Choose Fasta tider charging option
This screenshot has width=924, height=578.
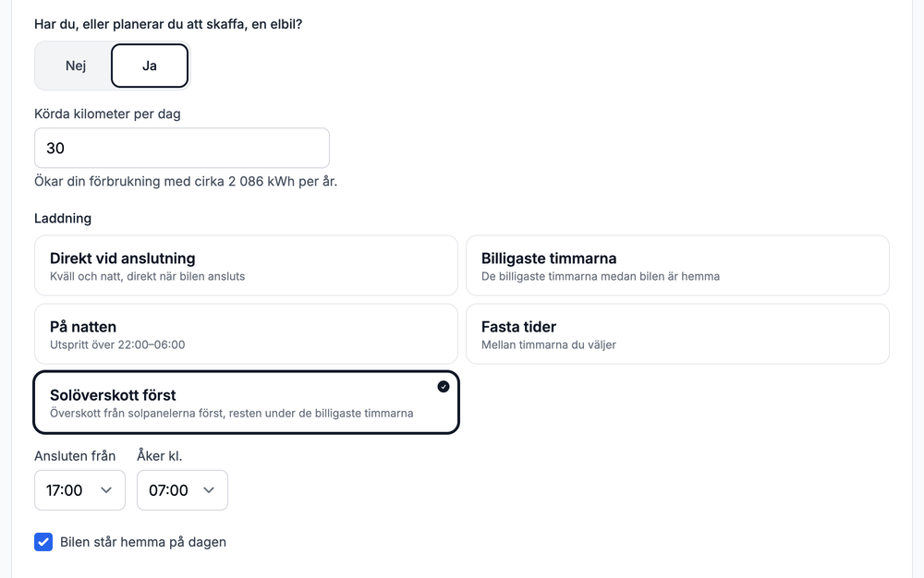(677, 333)
